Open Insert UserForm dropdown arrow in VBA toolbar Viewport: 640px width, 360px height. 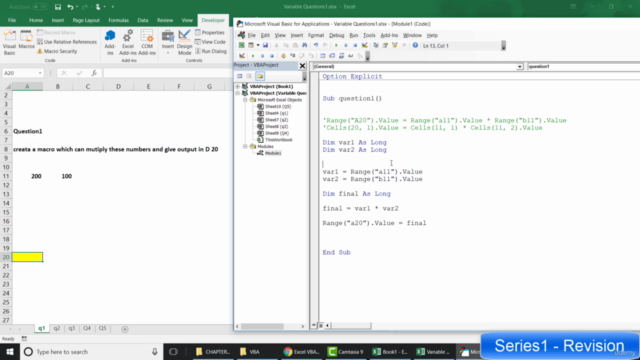pos(258,45)
